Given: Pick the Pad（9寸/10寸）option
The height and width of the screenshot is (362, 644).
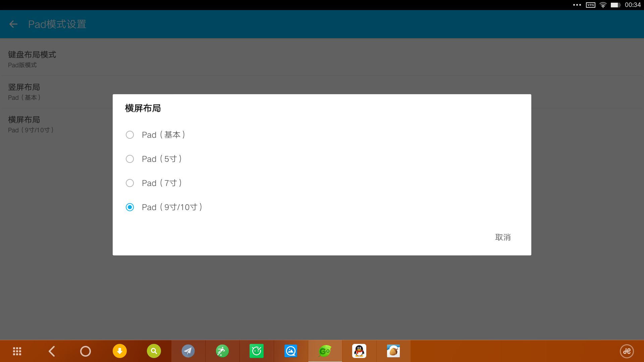Looking at the screenshot, I should pos(130,207).
